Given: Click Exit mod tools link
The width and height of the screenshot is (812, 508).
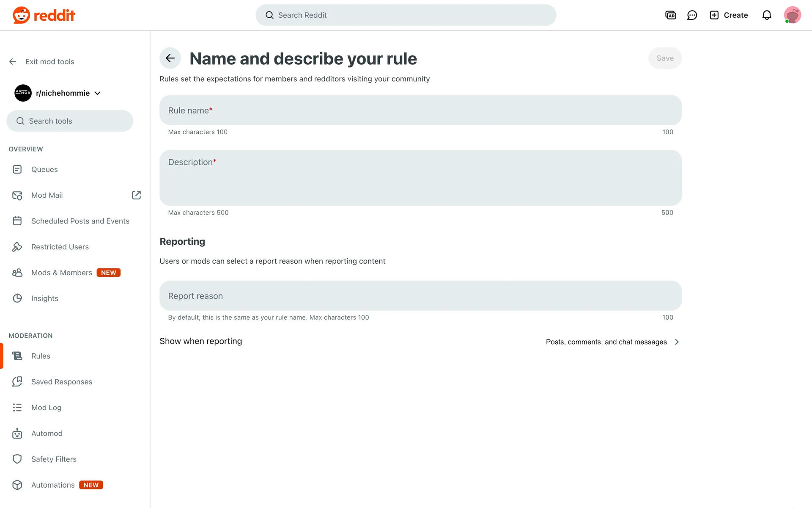Looking at the screenshot, I should coord(49,62).
